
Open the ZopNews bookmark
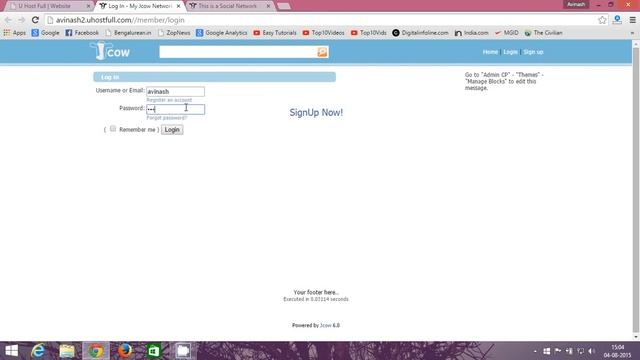[174, 33]
